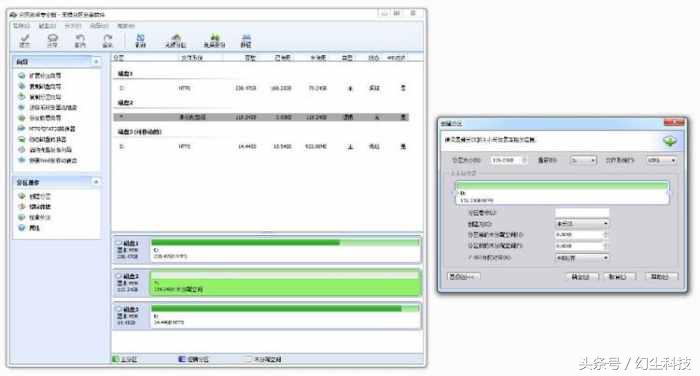This screenshot has width=700, height=376.
Task: Open the NTFS to FAT32 converter entry
Action: 47,129
